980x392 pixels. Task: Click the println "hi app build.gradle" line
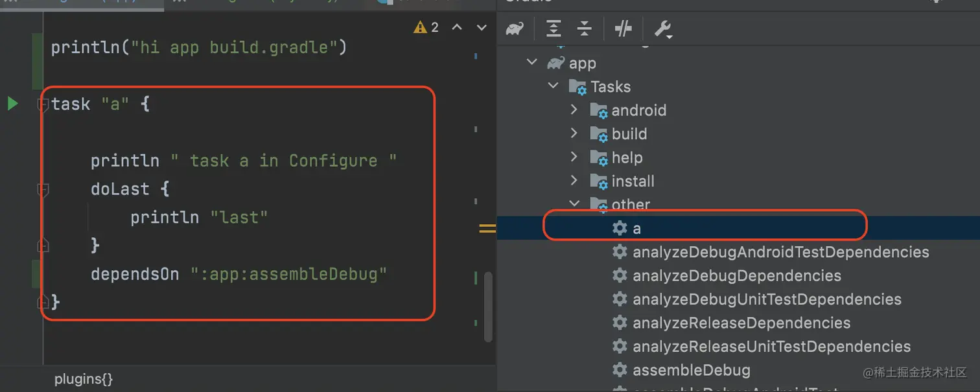click(x=199, y=47)
